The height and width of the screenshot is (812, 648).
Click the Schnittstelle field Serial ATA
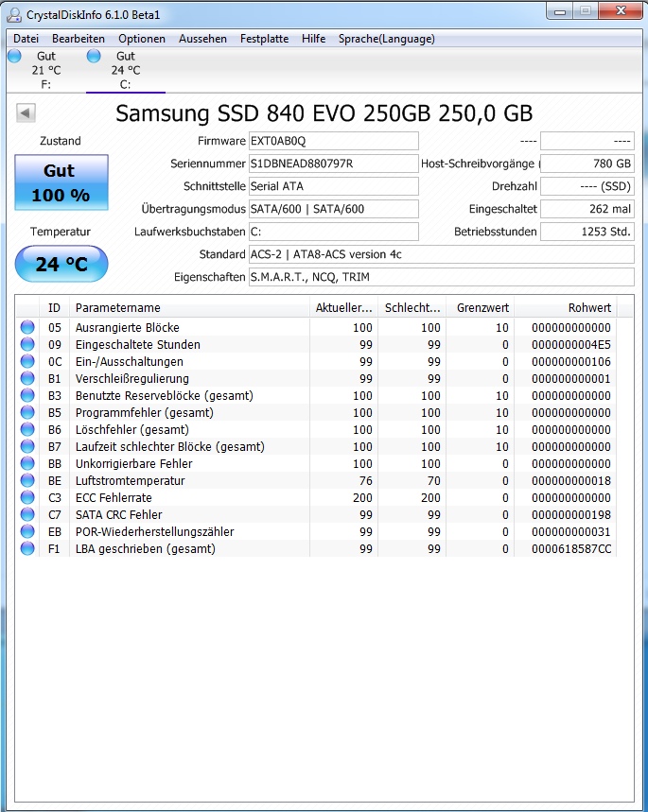click(334, 186)
